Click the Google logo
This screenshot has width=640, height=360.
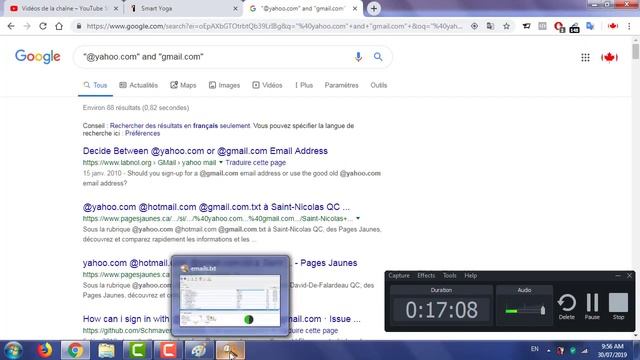tap(38, 57)
